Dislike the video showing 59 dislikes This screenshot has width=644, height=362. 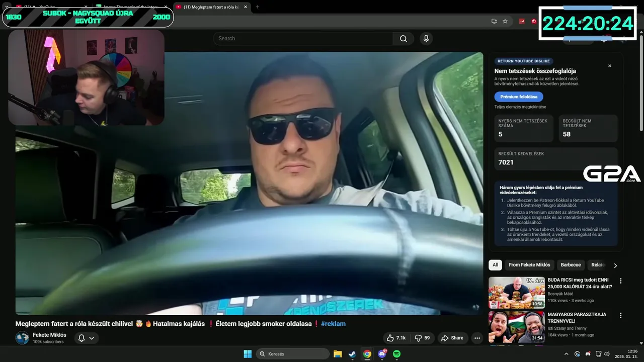pyautogui.click(x=422, y=338)
